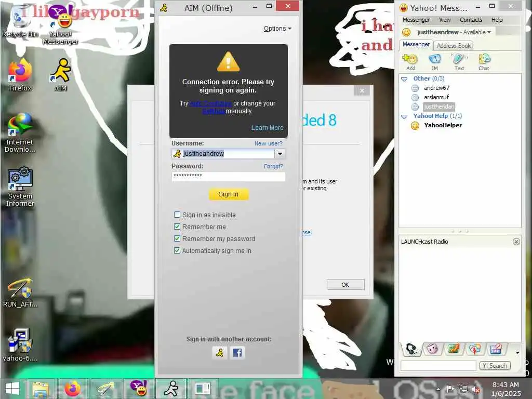The width and height of the screenshot is (532, 399).
Task: Select the RUN_AFT... desktop file
Action: pos(20,293)
